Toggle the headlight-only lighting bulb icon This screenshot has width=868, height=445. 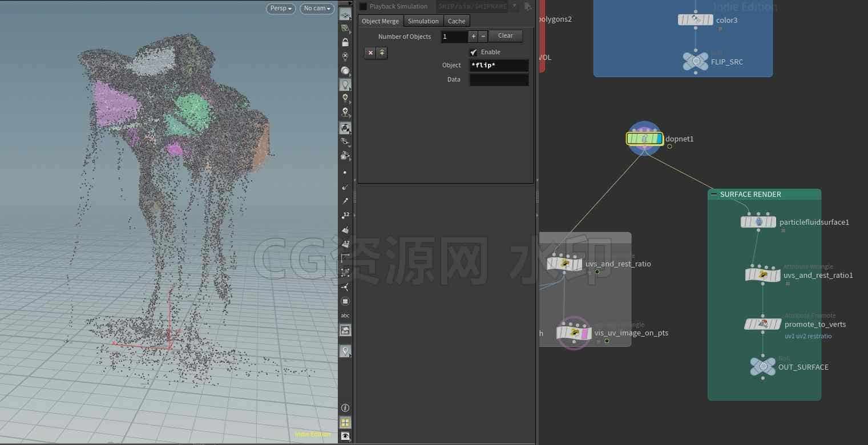(345, 56)
